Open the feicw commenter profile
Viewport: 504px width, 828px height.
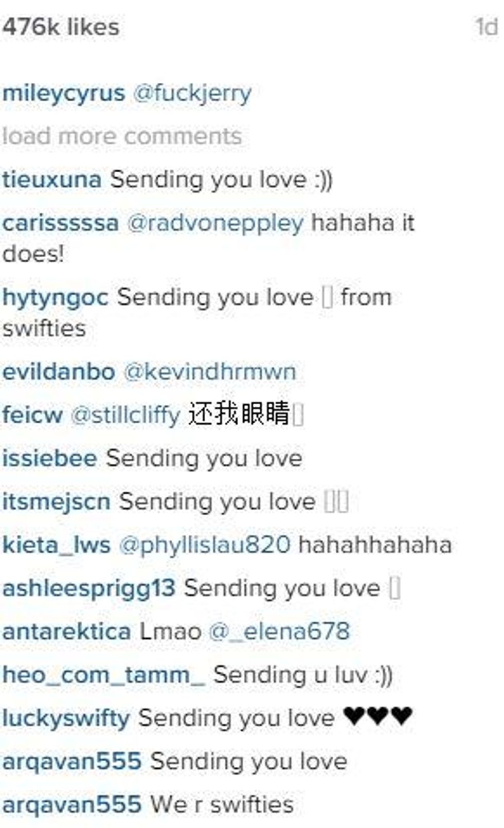click(32, 415)
